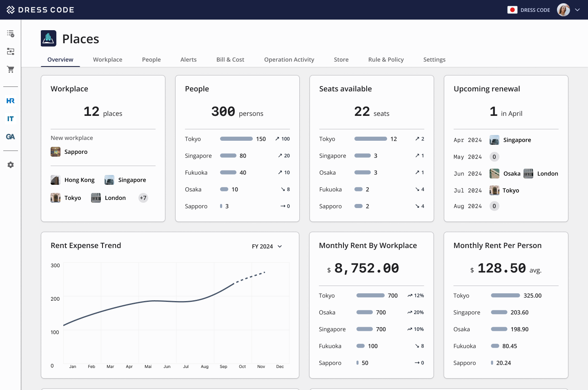The image size is (588, 390).
Task: Click the Japan flag icon in the top bar
Action: tap(512, 10)
